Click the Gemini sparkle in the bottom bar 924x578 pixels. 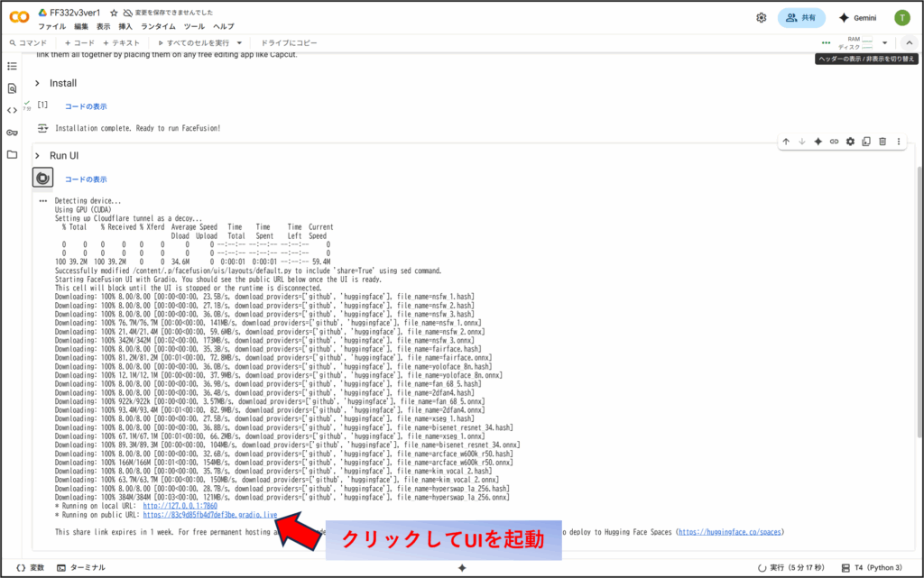462,568
